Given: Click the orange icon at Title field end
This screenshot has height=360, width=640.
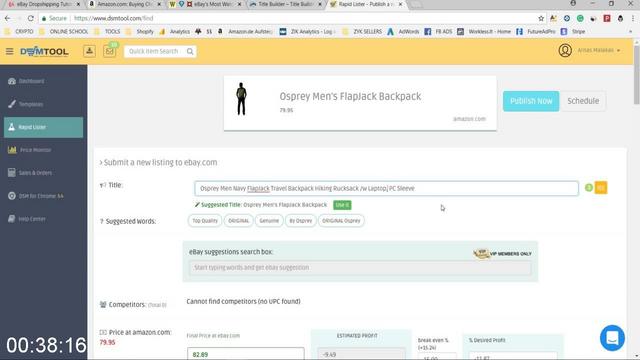Looking at the screenshot, I should (601, 188).
